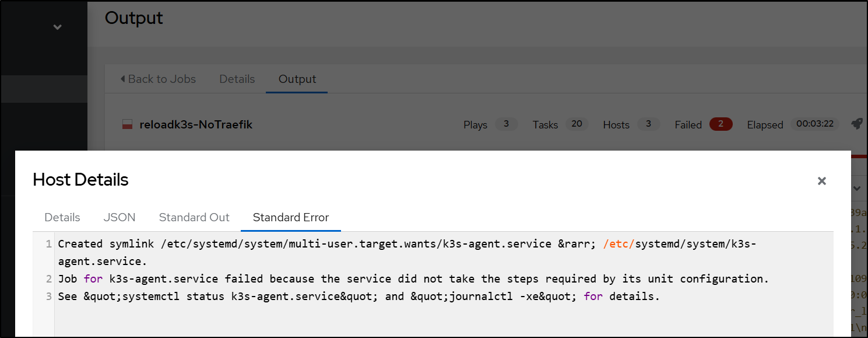Open the job Details tab
The image size is (868, 338).
point(237,79)
